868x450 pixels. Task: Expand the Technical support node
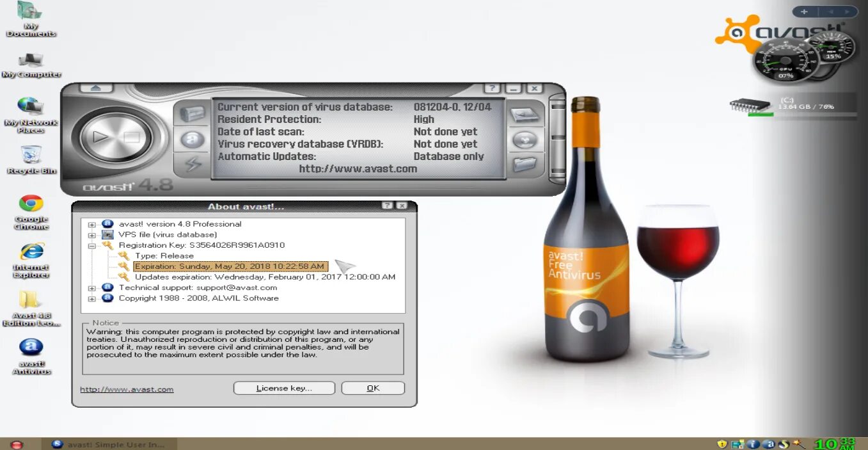92,288
